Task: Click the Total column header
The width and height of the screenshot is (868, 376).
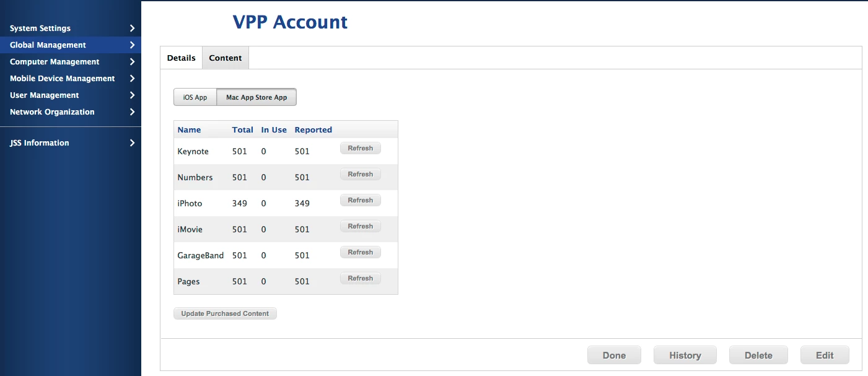Action: tap(243, 130)
